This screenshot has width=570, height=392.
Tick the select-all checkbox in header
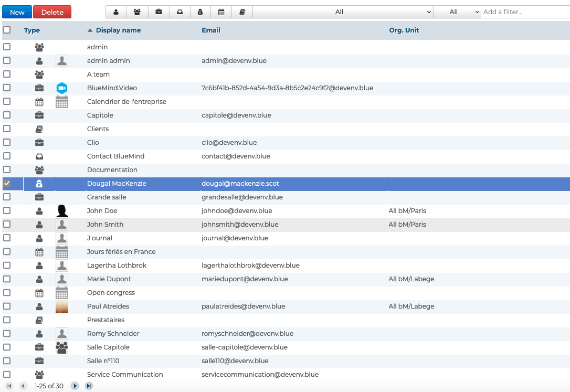pyautogui.click(x=7, y=30)
